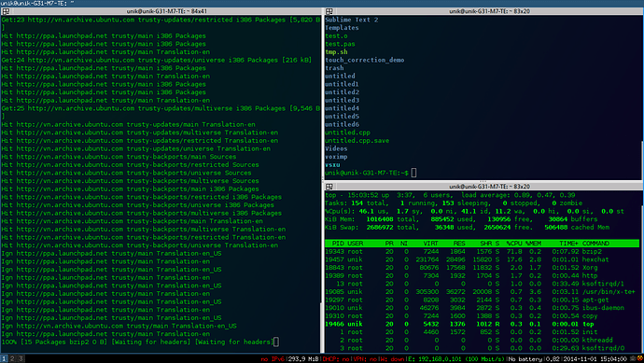Click 'Sublime Text 2' in the file listing
The height and width of the screenshot is (363, 644).
[351, 20]
